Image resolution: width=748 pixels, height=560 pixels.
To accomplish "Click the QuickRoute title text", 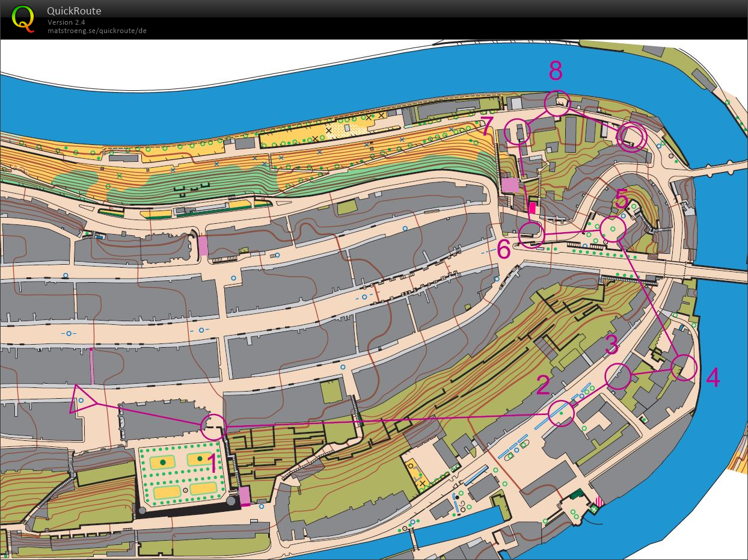I will coord(74,11).
